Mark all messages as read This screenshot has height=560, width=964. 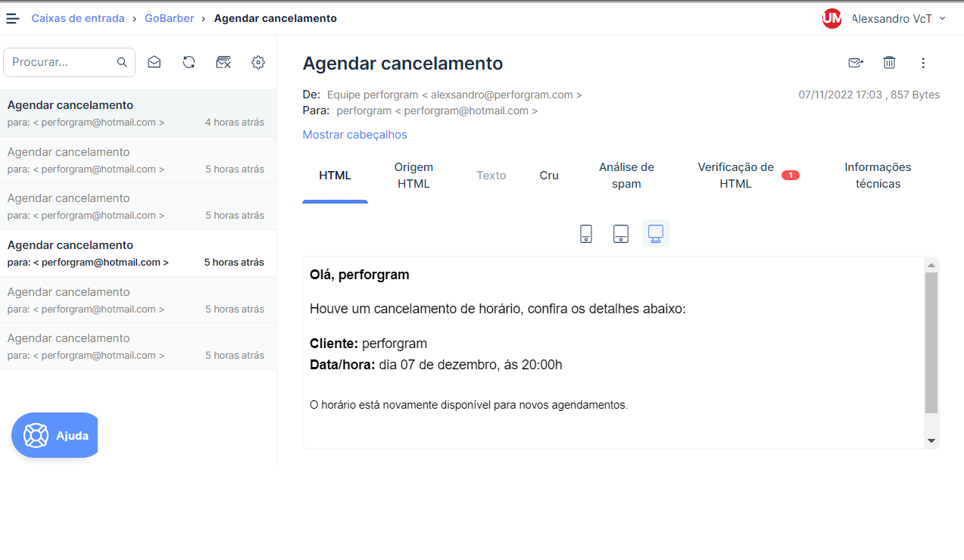pyautogui.click(x=154, y=62)
